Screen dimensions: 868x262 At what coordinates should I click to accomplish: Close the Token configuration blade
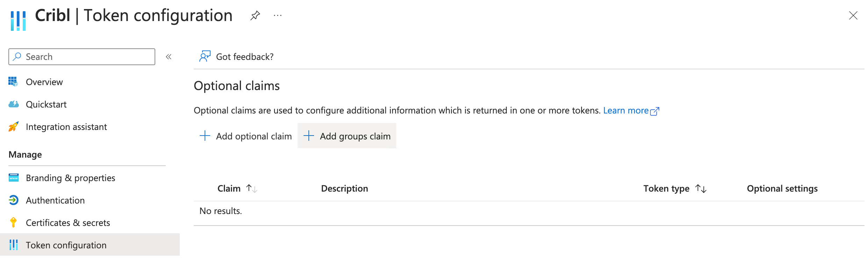tap(853, 15)
